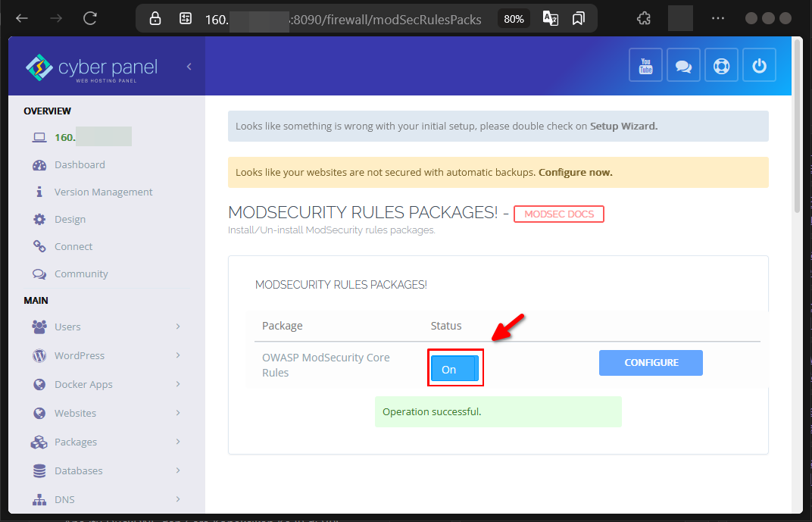
Task: Reload the page with refresh icon
Action: (x=90, y=19)
